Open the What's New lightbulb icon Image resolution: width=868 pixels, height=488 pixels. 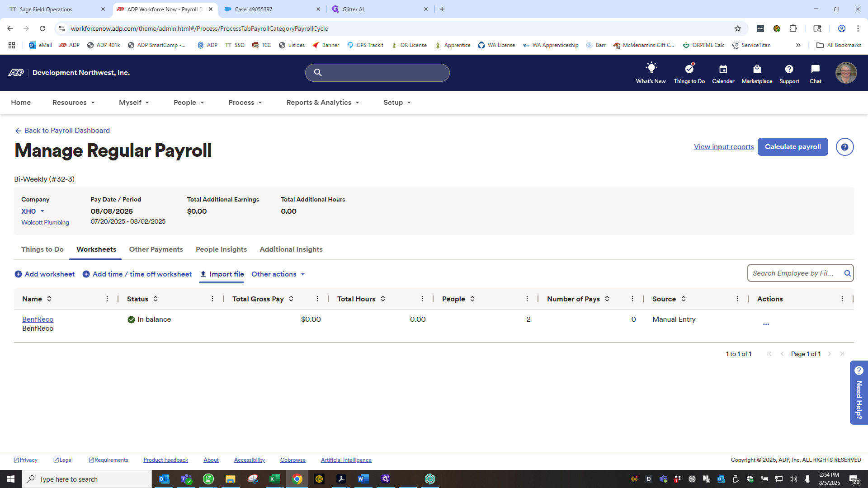[651, 68]
